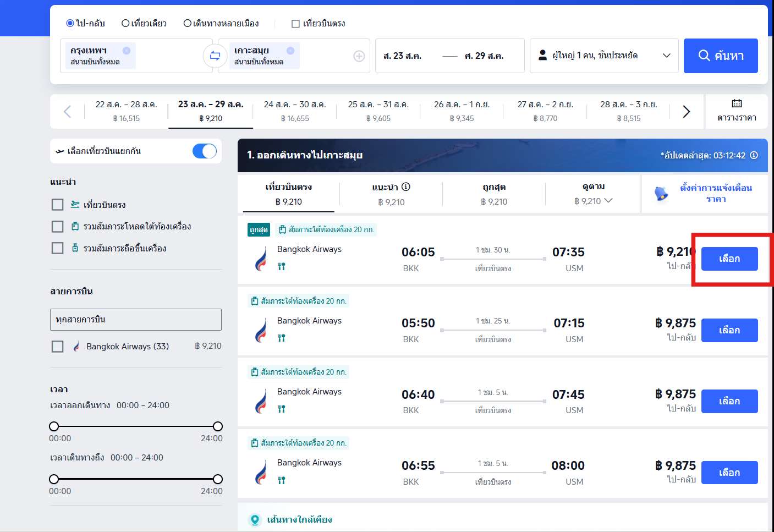Viewport: 774px width, 532px height.
Task: Click the info icon beside last updated time
Action: click(x=754, y=155)
